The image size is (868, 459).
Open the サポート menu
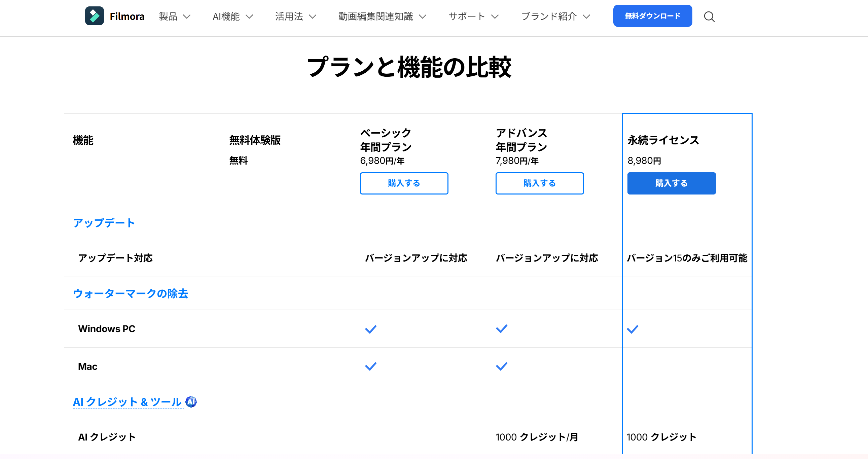[473, 16]
